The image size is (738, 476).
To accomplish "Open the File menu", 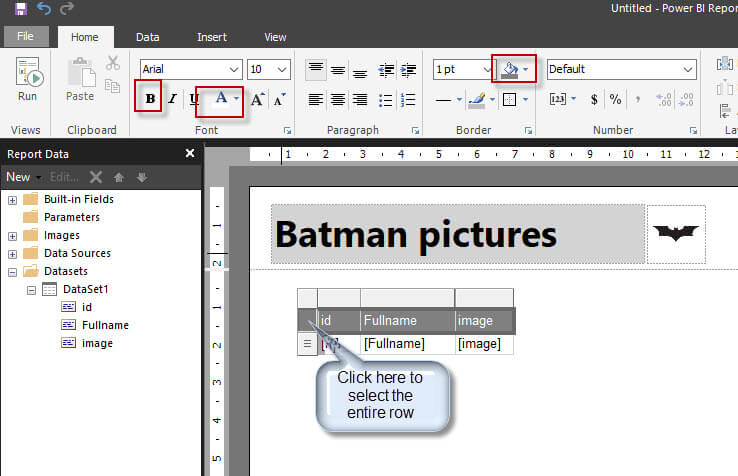I will point(26,36).
